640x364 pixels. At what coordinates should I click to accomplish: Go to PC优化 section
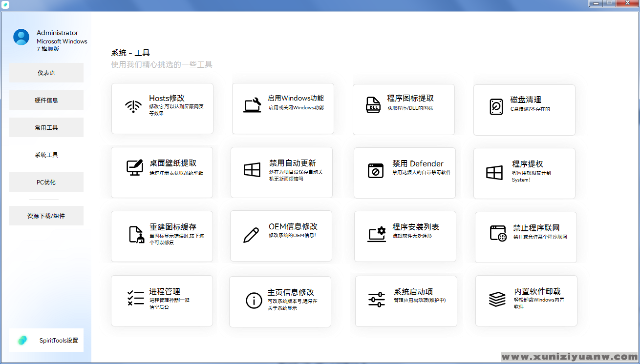tap(46, 182)
